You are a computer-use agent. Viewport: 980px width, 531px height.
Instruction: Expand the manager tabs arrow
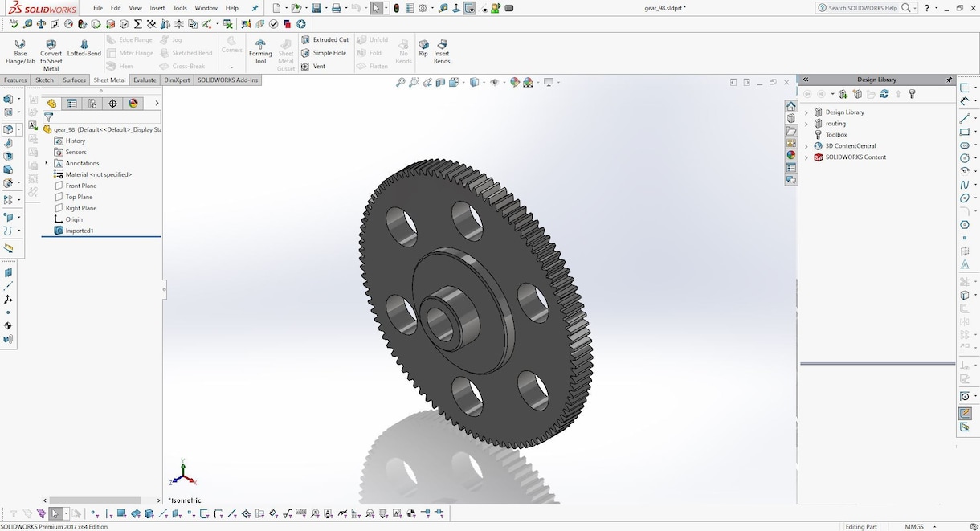(157, 104)
